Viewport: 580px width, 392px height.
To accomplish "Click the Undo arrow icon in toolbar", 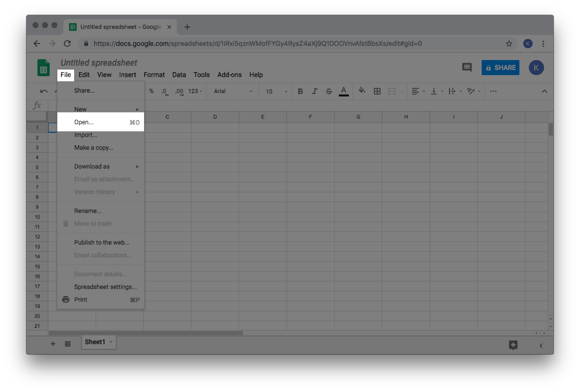I will click(44, 91).
